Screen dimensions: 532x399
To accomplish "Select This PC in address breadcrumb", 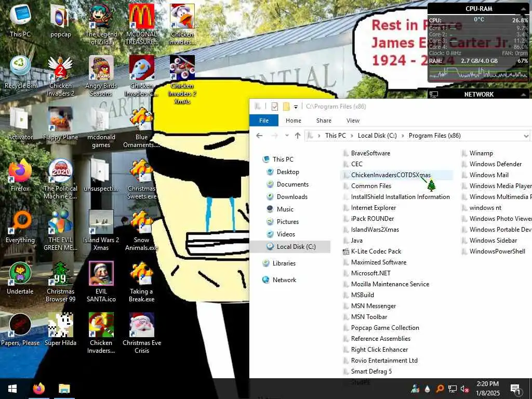I will [335, 136].
